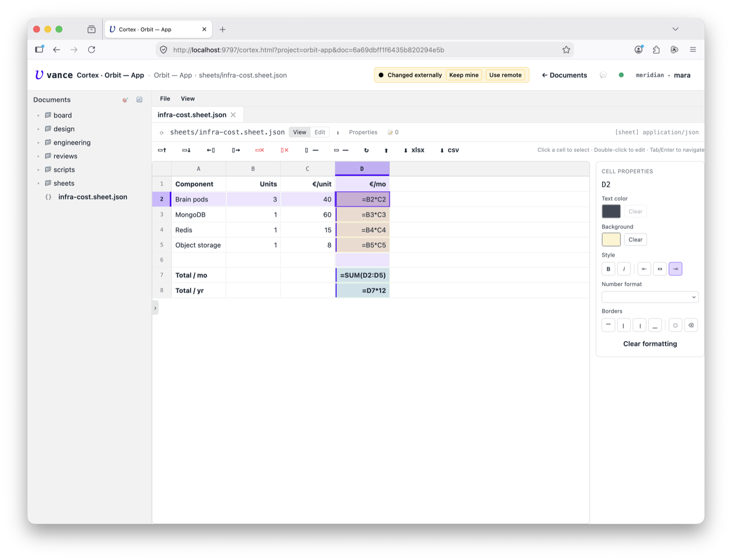
Task: Open the chat bubble icon in header
Action: click(x=603, y=75)
